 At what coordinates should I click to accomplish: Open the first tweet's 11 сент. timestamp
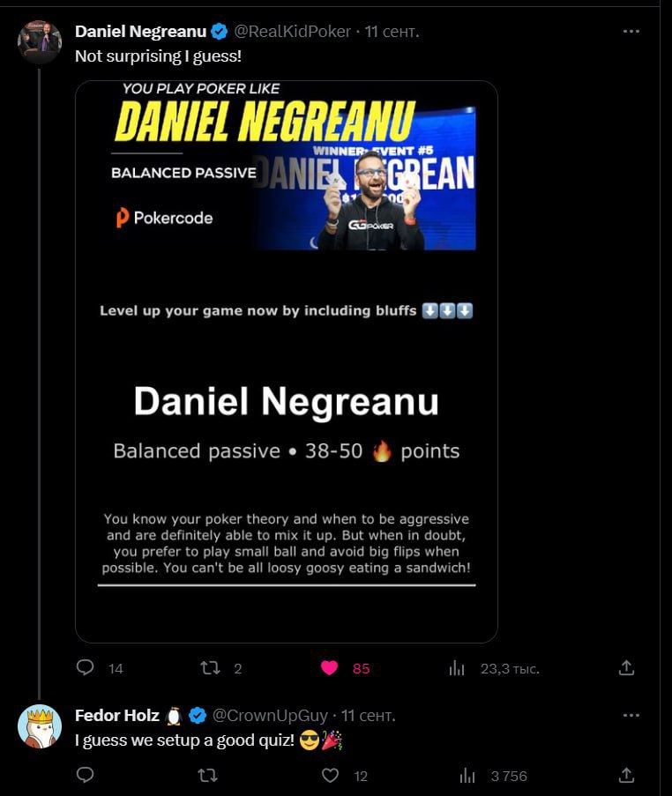[392, 32]
